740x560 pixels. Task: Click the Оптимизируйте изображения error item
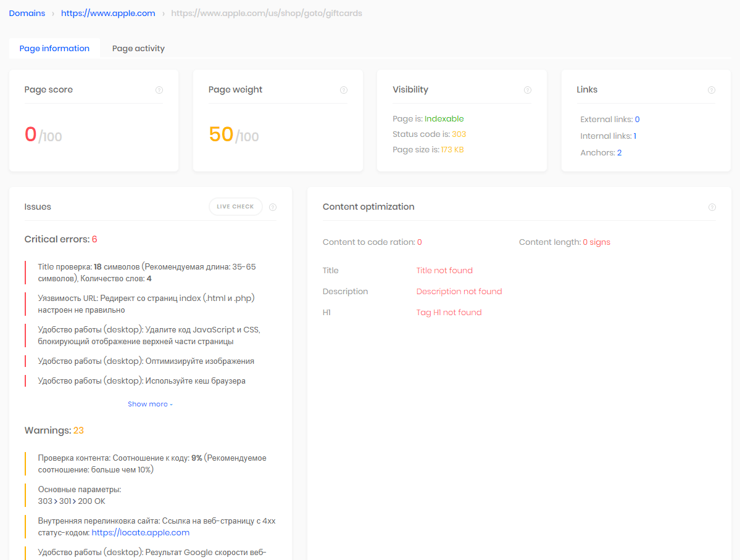146,361
